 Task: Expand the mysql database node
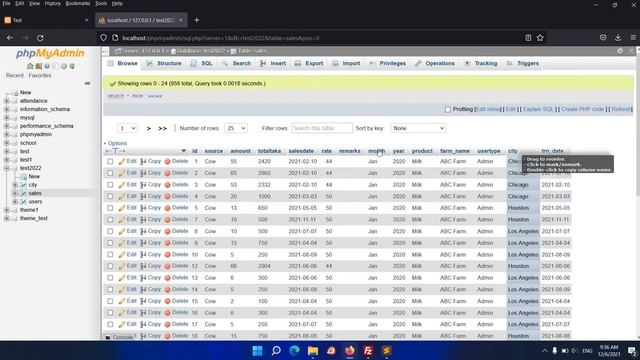click(x=7, y=118)
